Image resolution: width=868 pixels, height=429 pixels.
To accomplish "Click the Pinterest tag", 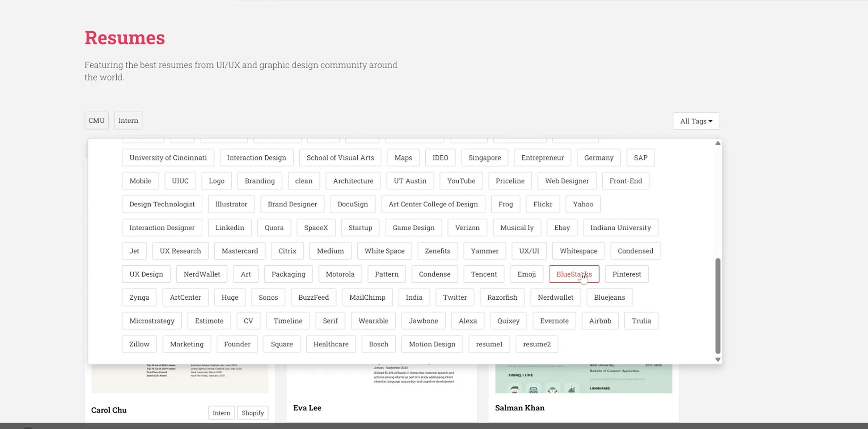I will [626, 274].
